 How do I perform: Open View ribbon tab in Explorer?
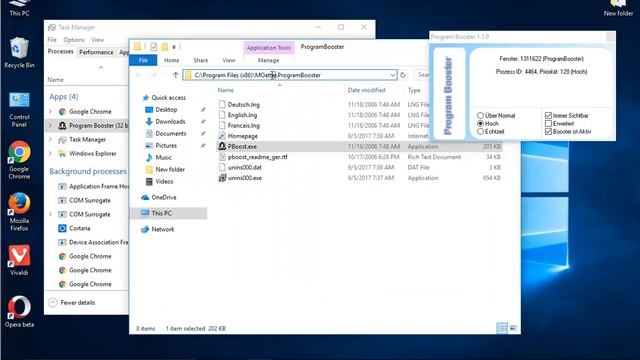tap(229, 60)
